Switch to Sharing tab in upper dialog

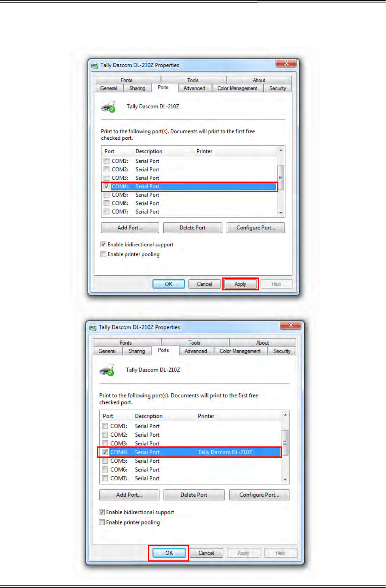click(x=137, y=88)
